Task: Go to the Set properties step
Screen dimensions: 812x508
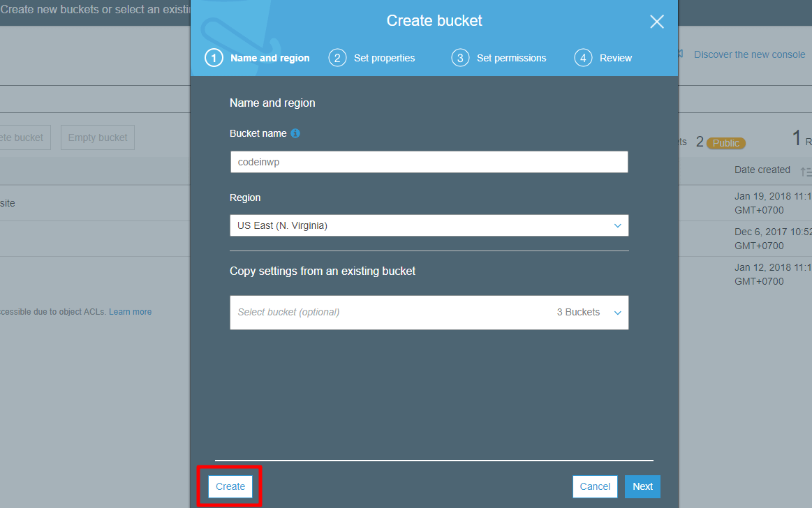Action: coord(384,58)
